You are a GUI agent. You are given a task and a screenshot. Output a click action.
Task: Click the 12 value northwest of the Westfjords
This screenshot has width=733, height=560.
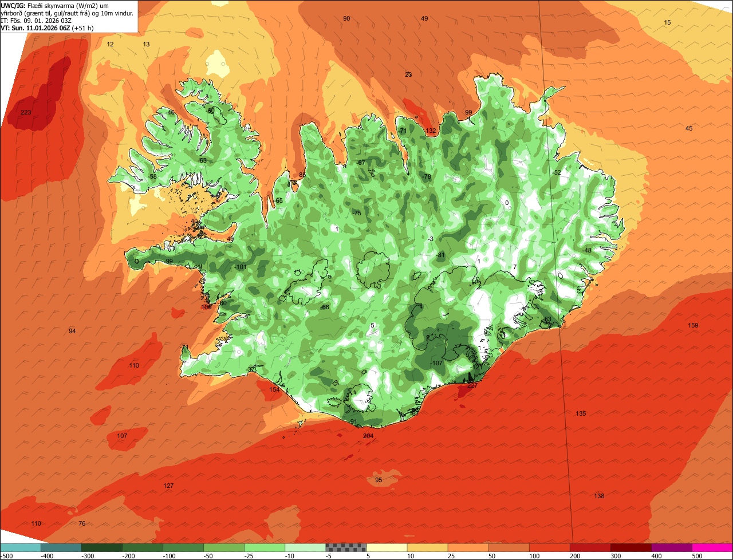click(x=111, y=44)
